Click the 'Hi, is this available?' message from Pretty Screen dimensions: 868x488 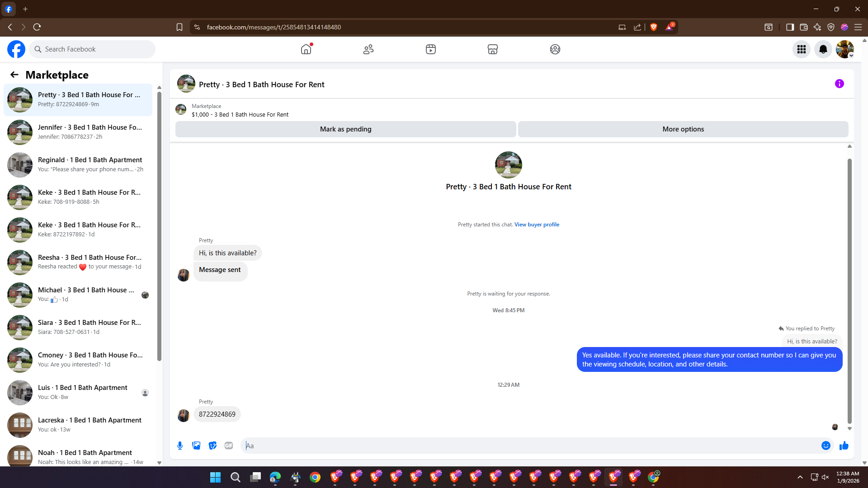click(228, 253)
